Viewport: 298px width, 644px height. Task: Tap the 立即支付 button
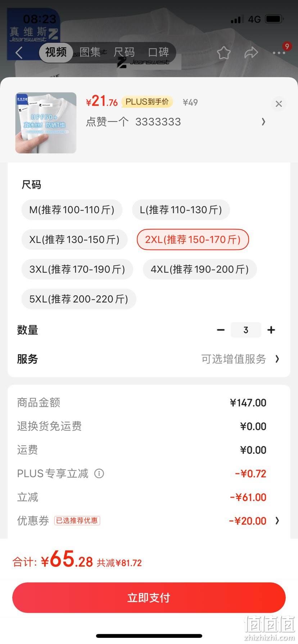149,598
